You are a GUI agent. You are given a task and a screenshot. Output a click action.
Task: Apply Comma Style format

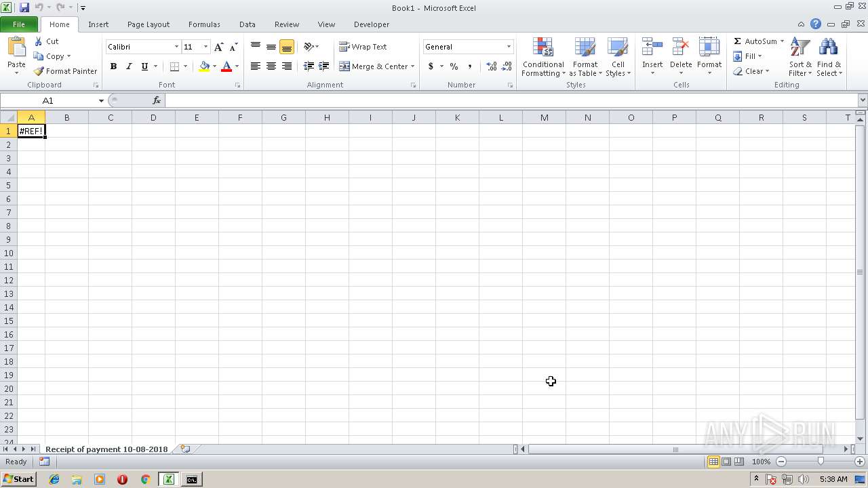[x=469, y=66]
